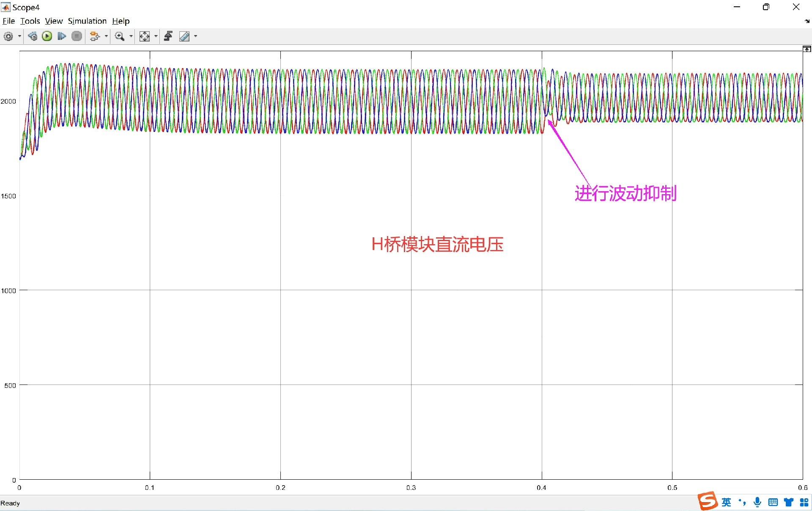The width and height of the screenshot is (812, 511).
Task: Open the axes scaling dropdown arrow
Action: (x=156, y=36)
